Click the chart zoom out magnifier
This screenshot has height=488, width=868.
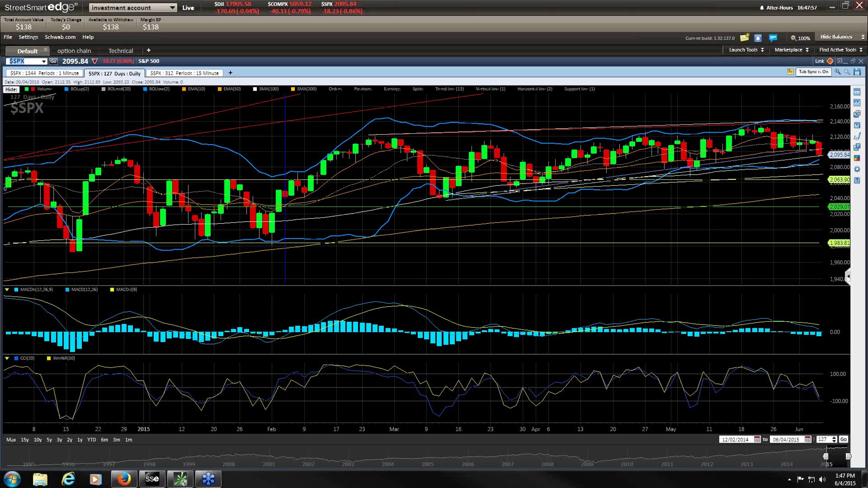(x=847, y=72)
